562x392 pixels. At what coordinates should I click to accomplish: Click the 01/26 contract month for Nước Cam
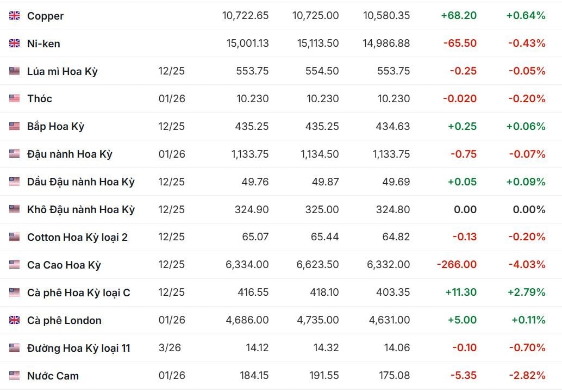[x=172, y=376]
